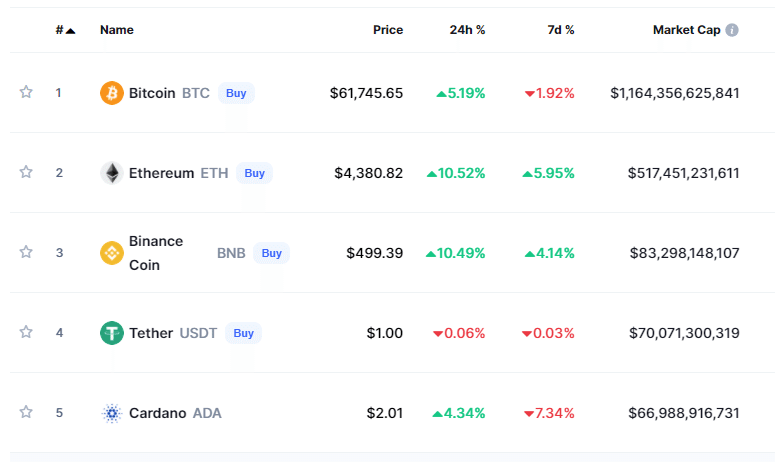Click the Binance Coin logo icon
775x462 pixels.
[112, 253]
